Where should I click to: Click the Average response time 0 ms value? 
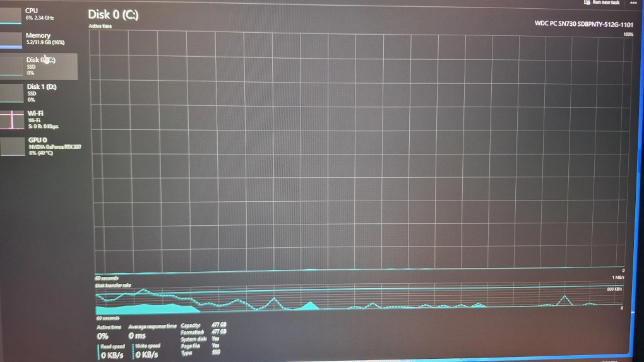(x=137, y=336)
